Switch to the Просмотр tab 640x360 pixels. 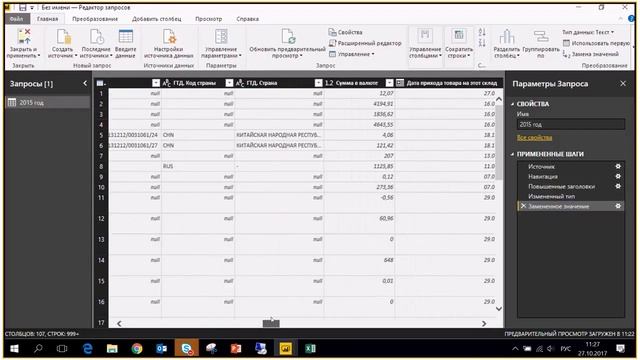[209, 19]
